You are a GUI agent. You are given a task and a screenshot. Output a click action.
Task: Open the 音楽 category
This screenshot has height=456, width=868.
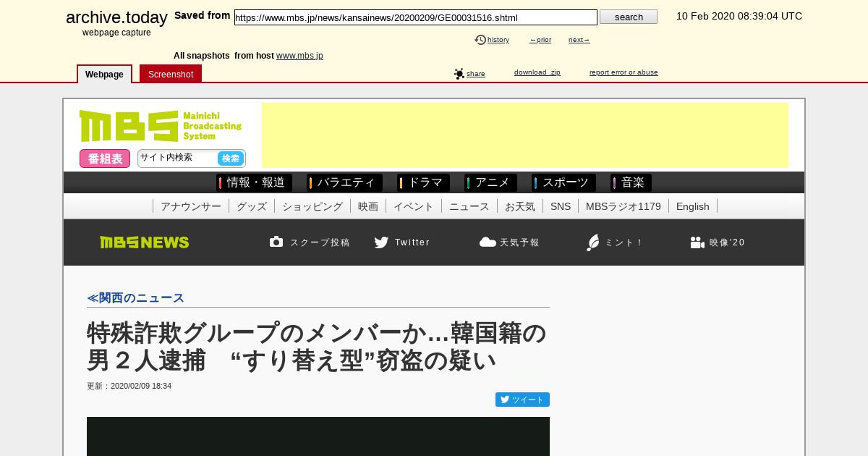(x=631, y=182)
